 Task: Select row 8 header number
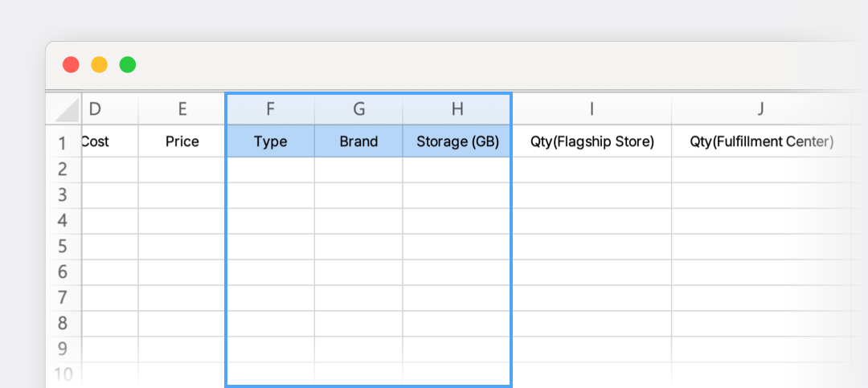coord(63,323)
